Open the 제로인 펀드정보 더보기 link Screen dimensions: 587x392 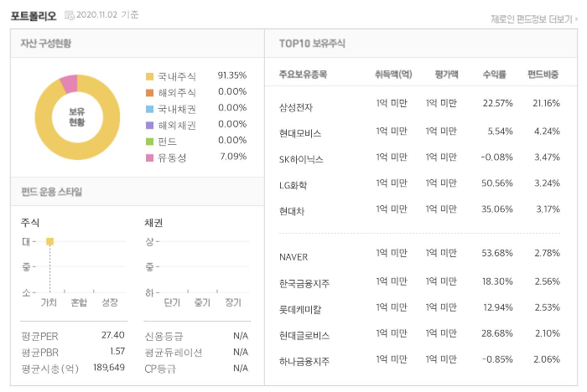pyautogui.click(x=534, y=19)
